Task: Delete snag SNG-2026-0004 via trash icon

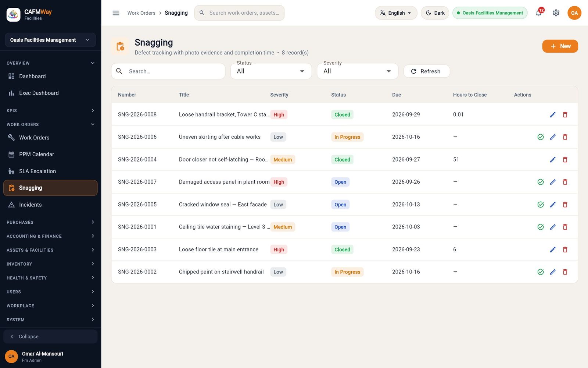Action: (565, 160)
